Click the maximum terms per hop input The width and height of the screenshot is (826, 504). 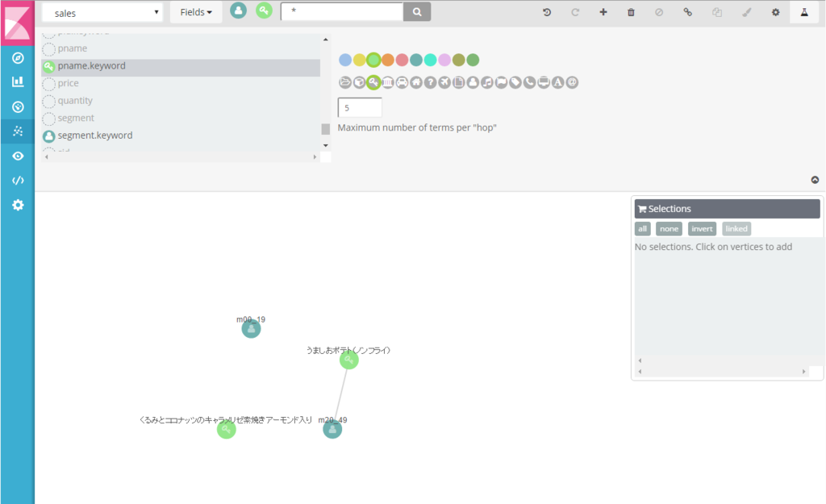[x=360, y=107]
